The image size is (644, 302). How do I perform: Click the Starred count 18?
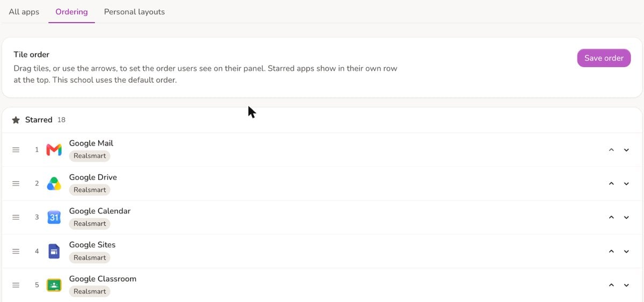(61, 120)
